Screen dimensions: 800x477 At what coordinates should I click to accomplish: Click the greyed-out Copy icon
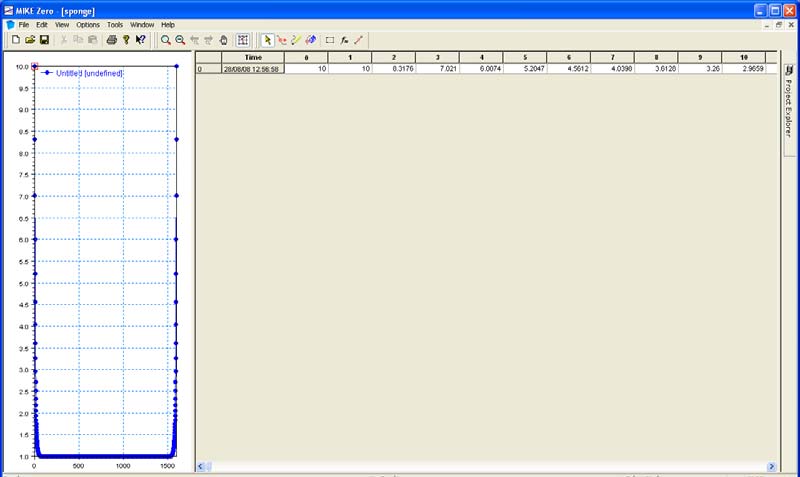pyautogui.click(x=78, y=40)
